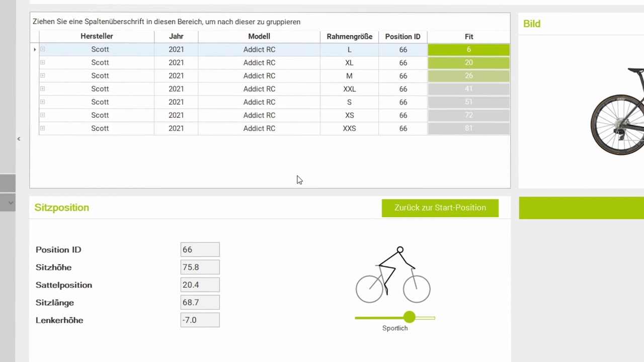Select frame size XXL cell
Viewport: 644px width, 362px height.
(349, 88)
